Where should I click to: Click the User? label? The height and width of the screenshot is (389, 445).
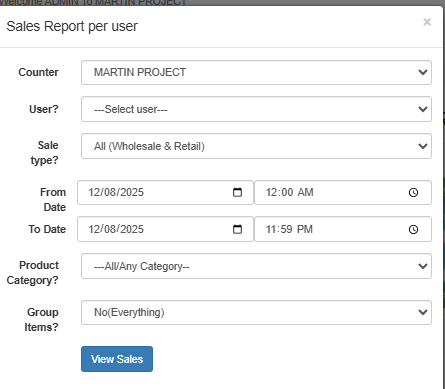pos(44,109)
